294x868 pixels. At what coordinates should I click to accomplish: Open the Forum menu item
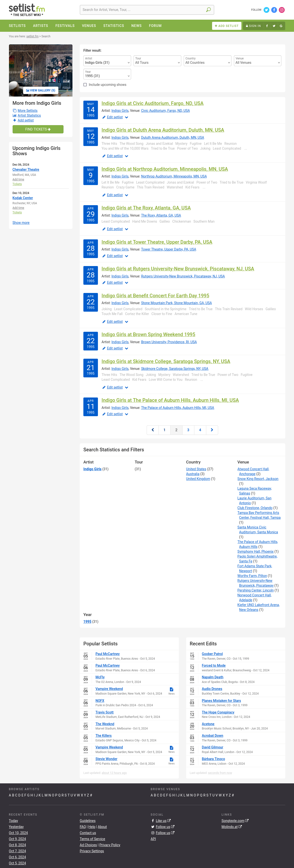click(155, 26)
